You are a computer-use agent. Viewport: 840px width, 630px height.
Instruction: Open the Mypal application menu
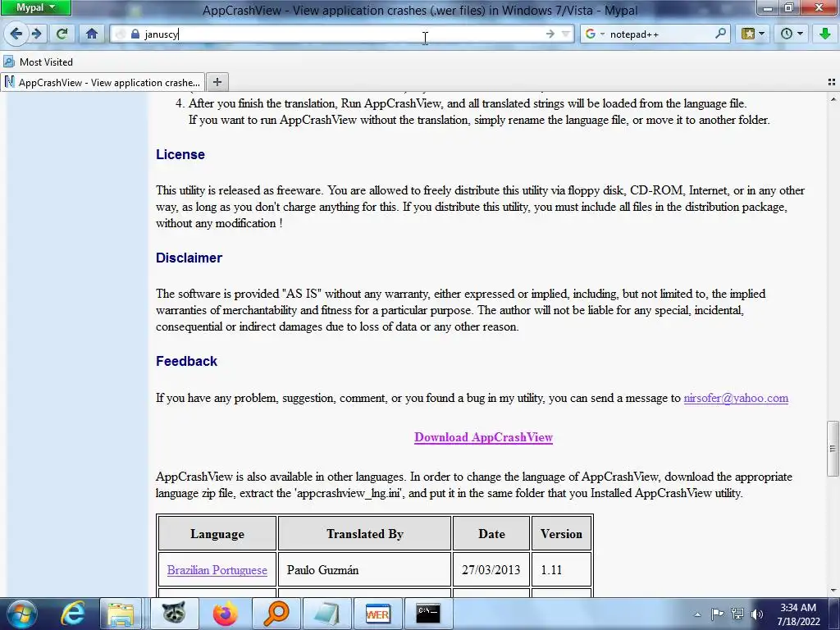(35, 7)
